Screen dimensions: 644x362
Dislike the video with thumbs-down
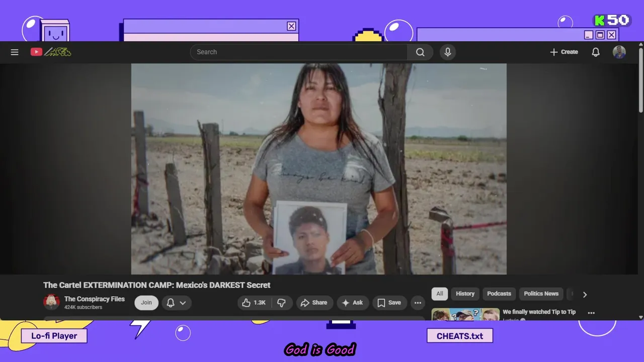click(282, 303)
